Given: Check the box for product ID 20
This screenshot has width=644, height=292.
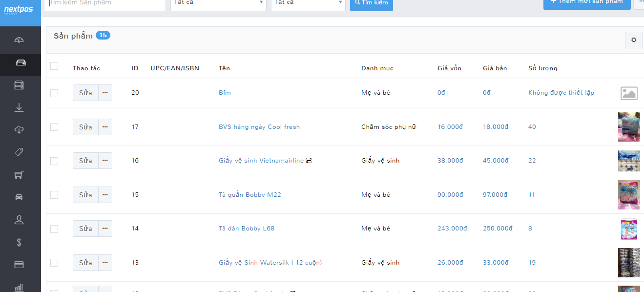Looking at the screenshot, I should point(54,93).
